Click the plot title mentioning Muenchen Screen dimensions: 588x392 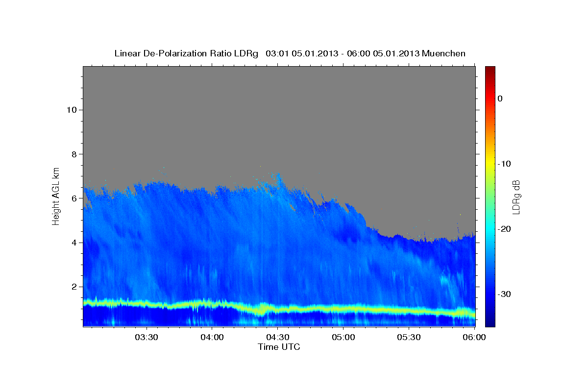290,53
